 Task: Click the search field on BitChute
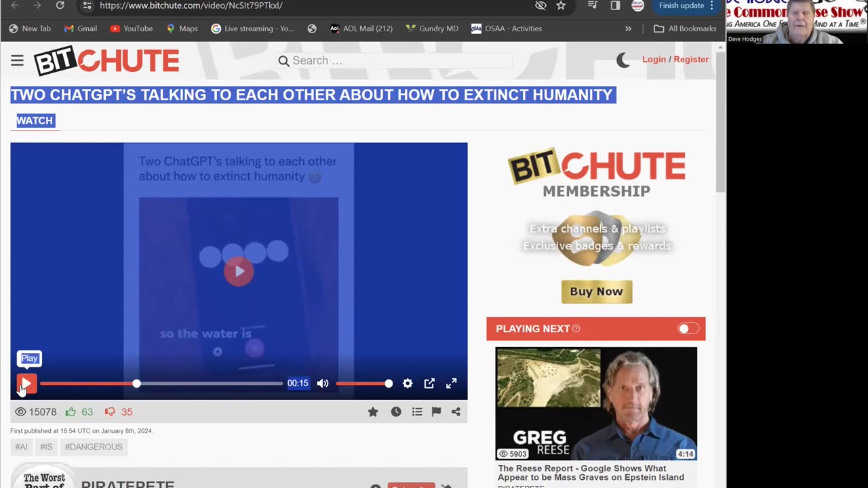pos(395,60)
